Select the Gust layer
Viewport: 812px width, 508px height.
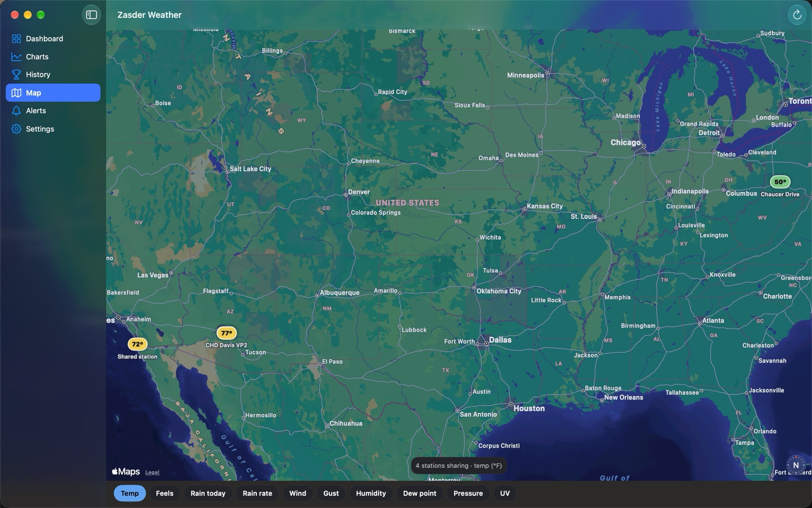(x=331, y=493)
